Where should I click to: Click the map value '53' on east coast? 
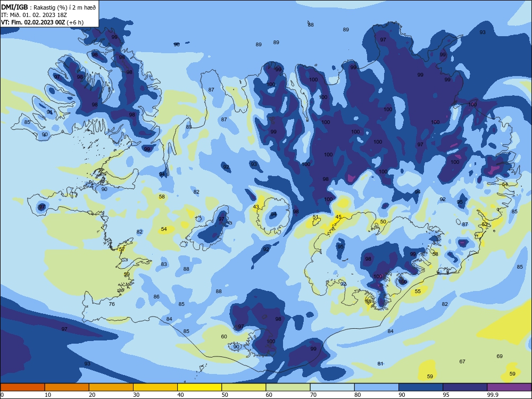(485, 225)
